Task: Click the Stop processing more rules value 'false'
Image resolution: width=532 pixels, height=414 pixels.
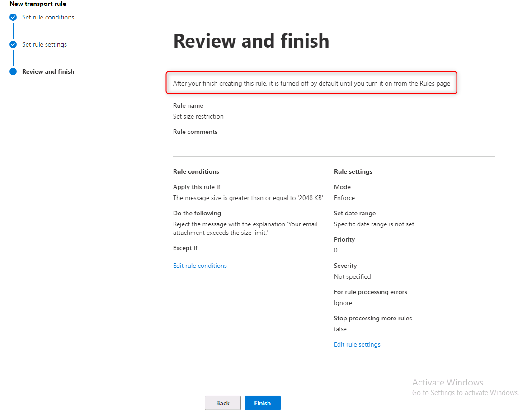Action: [x=340, y=329]
